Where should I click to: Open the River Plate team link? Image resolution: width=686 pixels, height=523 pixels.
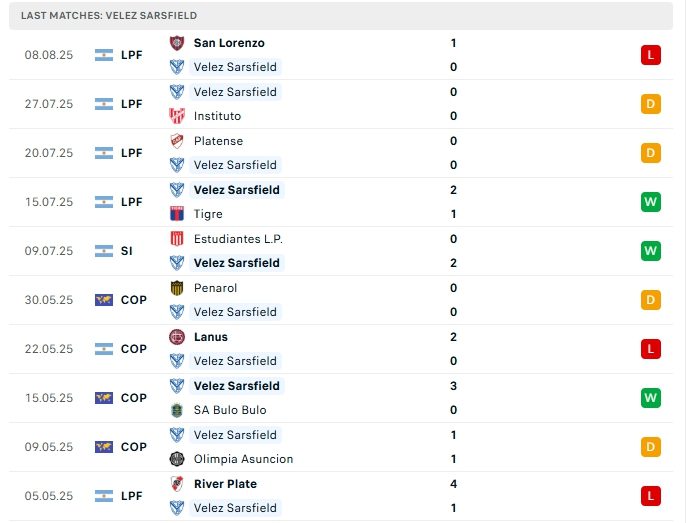(225, 484)
